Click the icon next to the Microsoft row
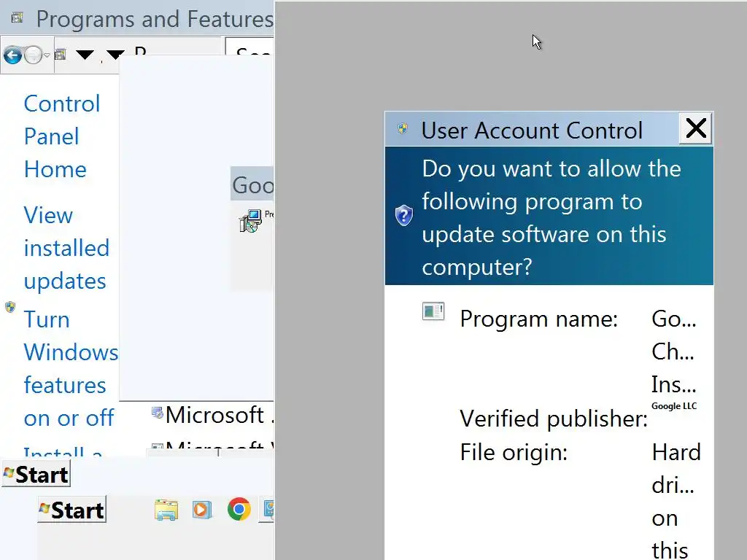This screenshot has height=560, width=747. [x=158, y=413]
